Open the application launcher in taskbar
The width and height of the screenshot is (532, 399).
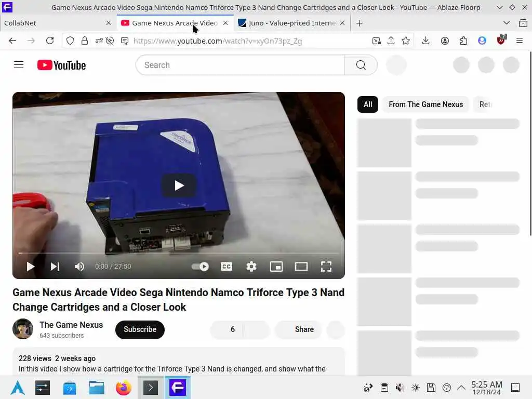pyautogui.click(x=18, y=388)
